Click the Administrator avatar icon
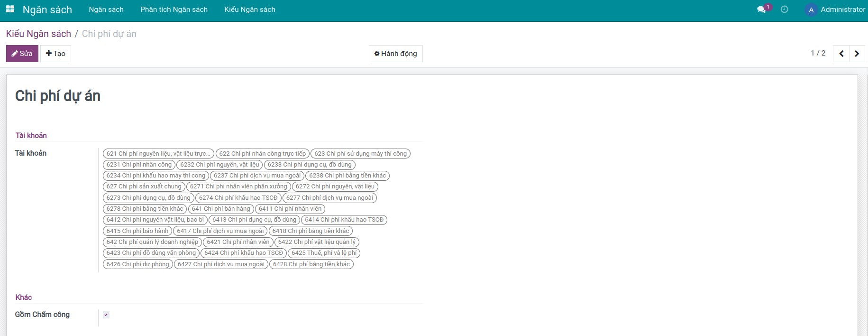The width and height of the screenshot is (868, 336). coord(811,10)
